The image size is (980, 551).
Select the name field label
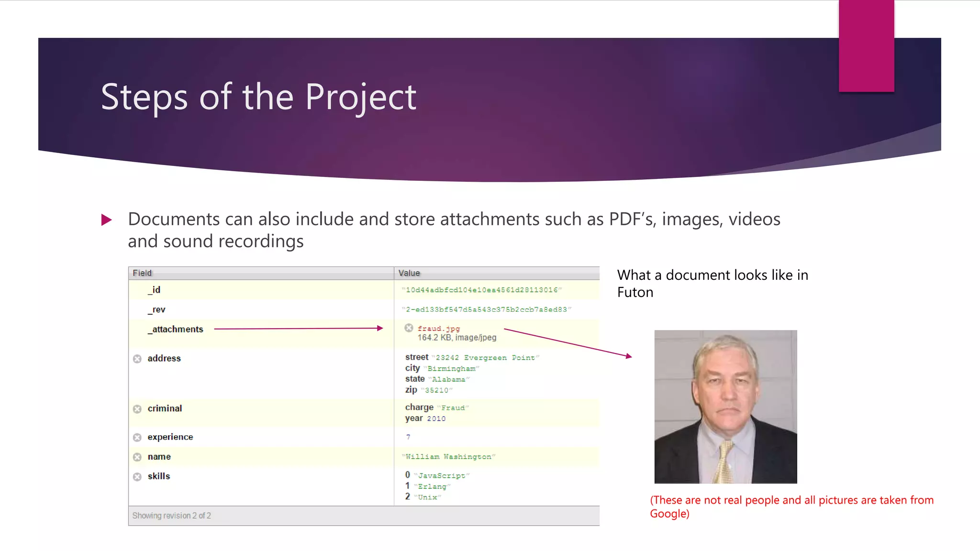[x=159, y=457]
